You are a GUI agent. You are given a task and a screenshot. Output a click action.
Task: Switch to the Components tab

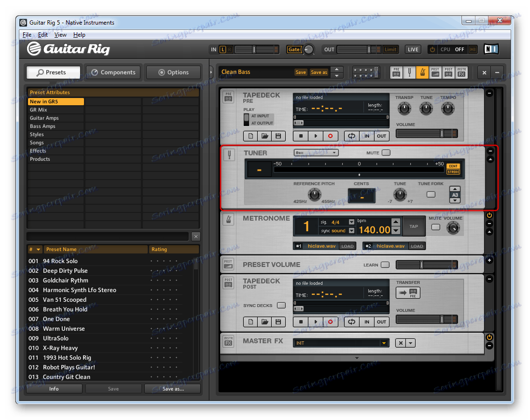point(113,72)
